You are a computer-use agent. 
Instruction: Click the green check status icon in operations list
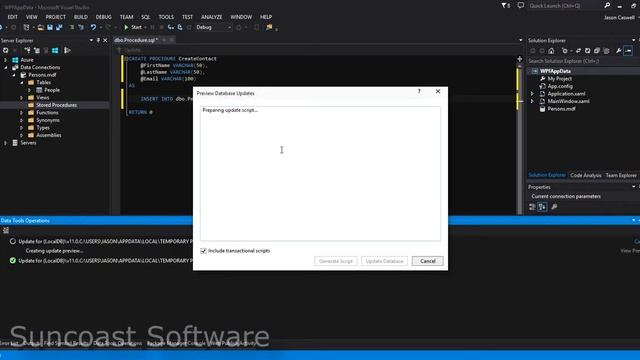[13, 260]
